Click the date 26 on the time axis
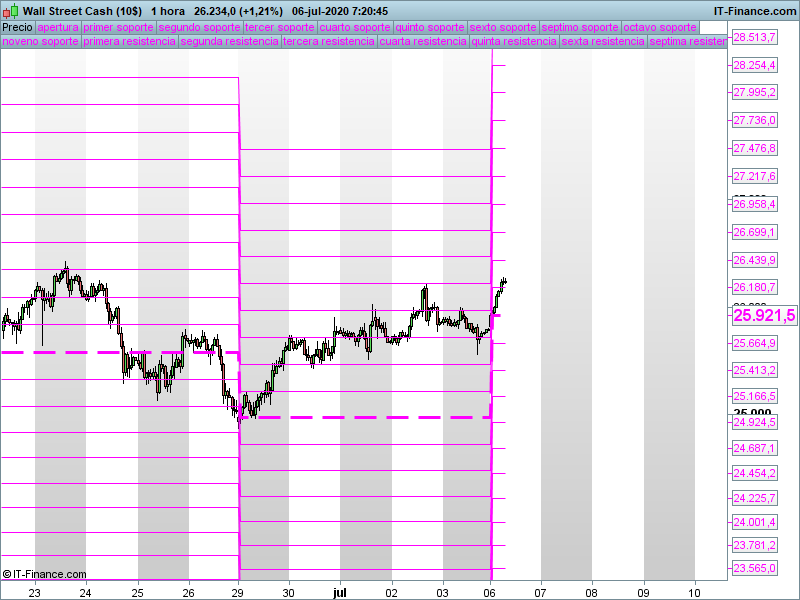This screenshot has width=800, height=600. click(x=189, y=593)
